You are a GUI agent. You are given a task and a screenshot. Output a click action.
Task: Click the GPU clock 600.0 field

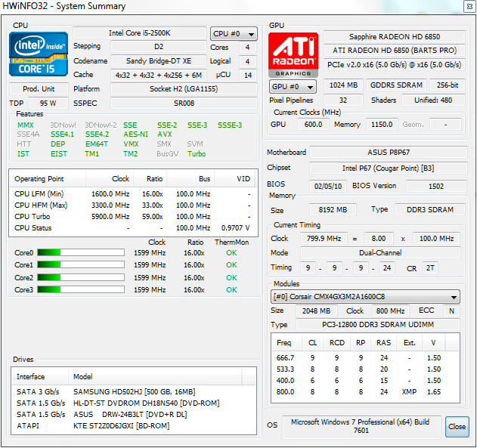point(313,125)
